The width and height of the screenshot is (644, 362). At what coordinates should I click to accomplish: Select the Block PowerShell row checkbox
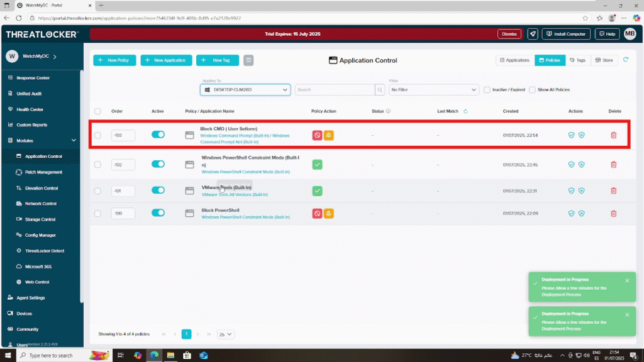97,214
